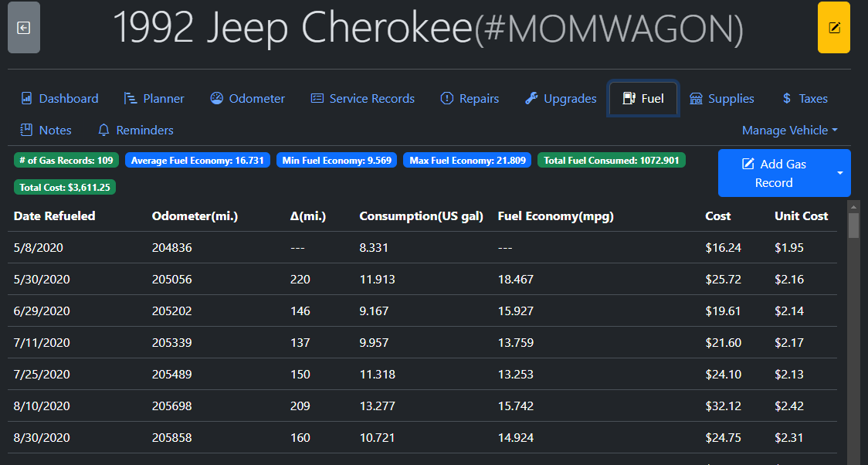This screenshot has width=868, height=465.
Task: Click the back arrow icon button
Action: (24, 28)
